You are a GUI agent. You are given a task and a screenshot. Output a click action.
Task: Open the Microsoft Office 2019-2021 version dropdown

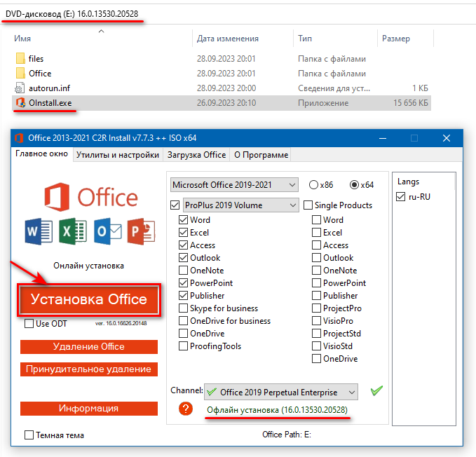(234, 185)
